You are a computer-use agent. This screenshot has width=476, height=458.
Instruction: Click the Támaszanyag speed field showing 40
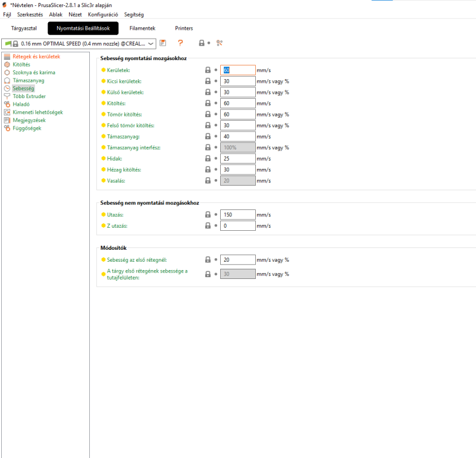[237, 136]
